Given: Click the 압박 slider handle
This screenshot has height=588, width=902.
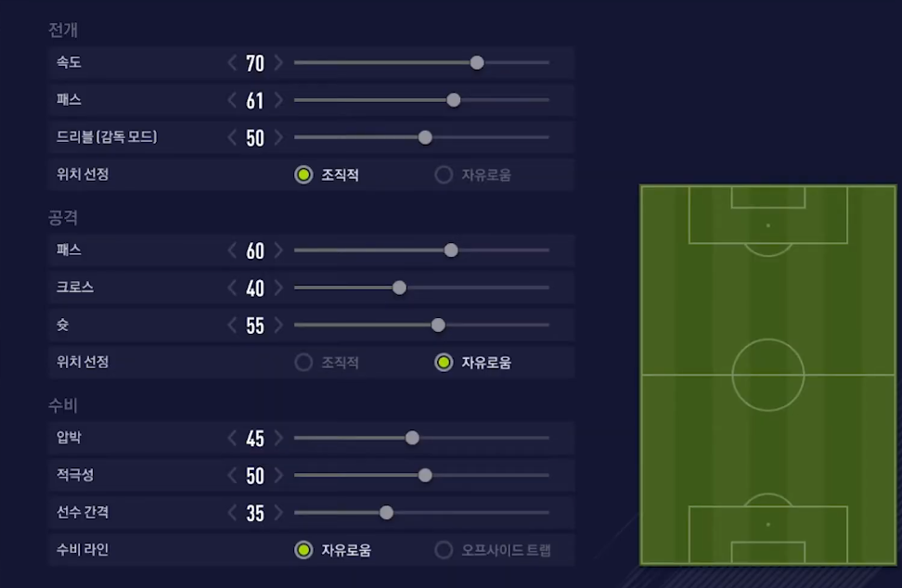Looking at the screenshot, I should point(412,438).
